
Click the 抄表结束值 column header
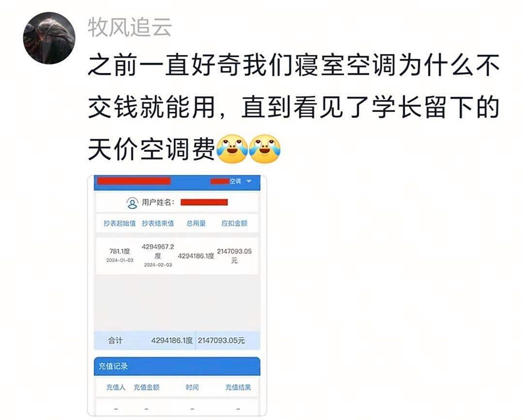(158, 224)
